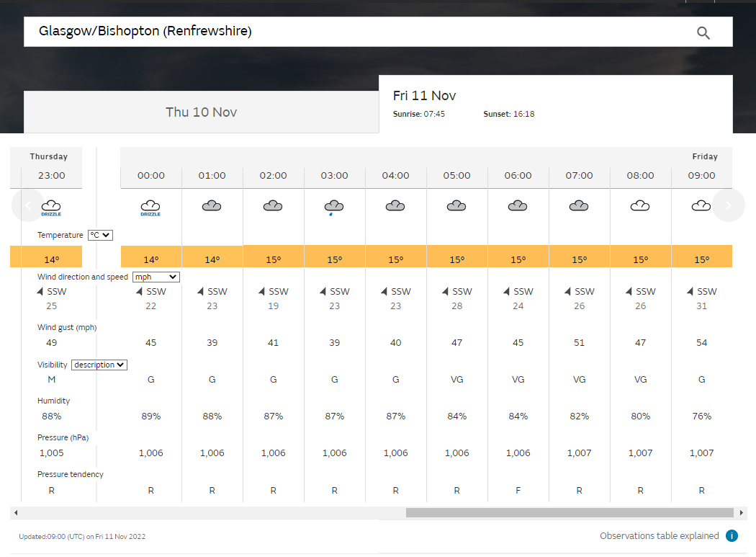
Task: Open the wind speed mph dropdown
Action: click(156, 277)
